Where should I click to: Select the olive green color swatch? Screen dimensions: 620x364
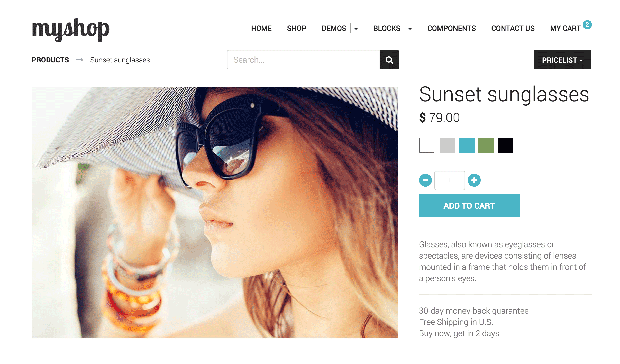click(486, 145)
